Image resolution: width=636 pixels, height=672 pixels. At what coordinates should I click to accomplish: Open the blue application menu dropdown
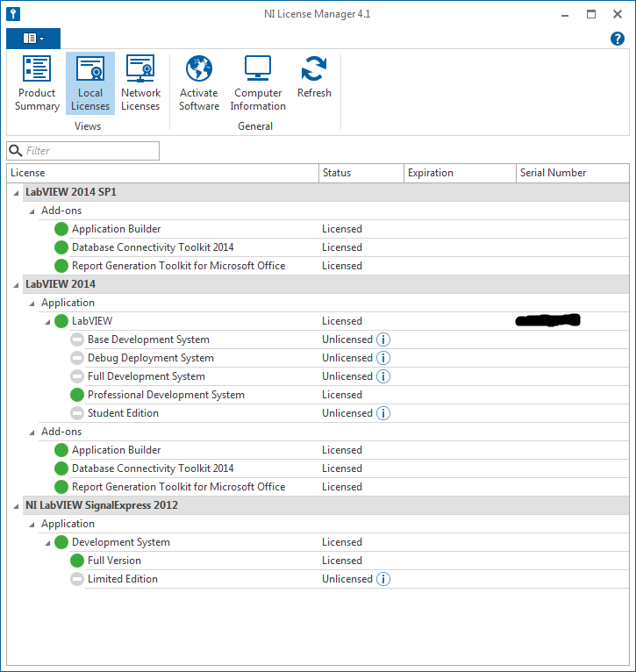coord(33,39)
